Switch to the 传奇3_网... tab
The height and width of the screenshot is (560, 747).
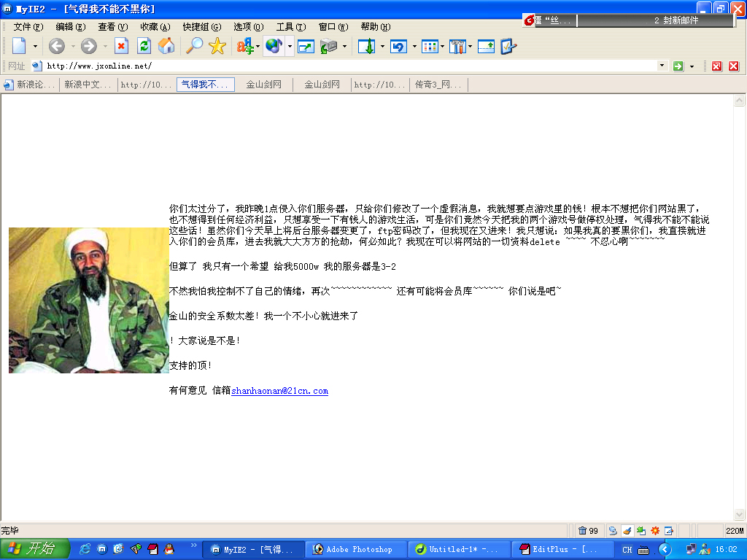pyautogui.click(x=438, y=85)
